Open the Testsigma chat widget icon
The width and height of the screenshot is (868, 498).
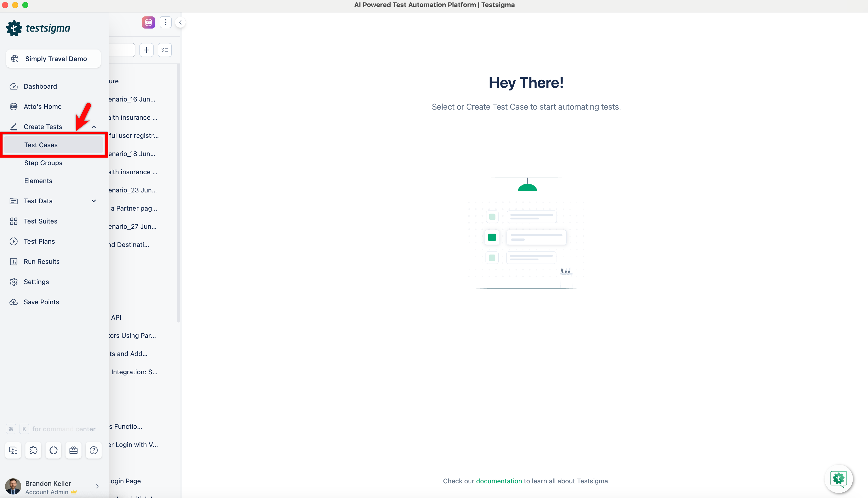838,479
